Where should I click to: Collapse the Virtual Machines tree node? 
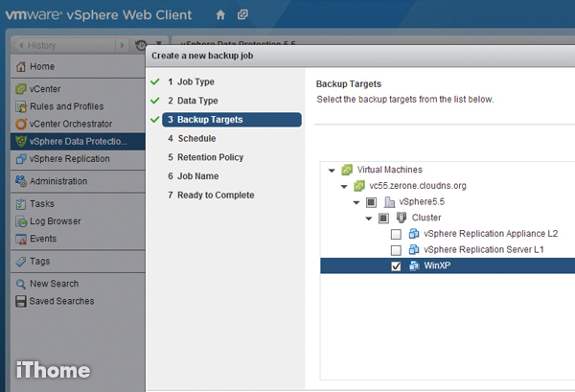[332, 170]
